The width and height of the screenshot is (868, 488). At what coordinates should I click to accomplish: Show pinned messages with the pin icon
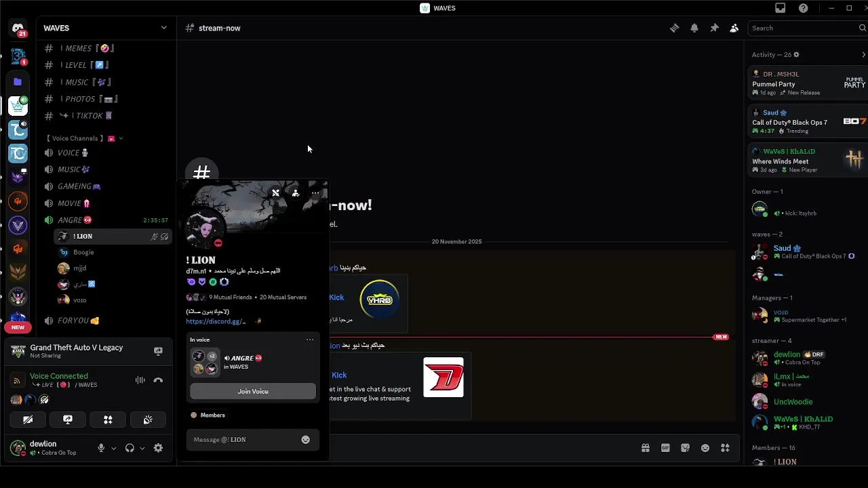[x=714, y=28]
